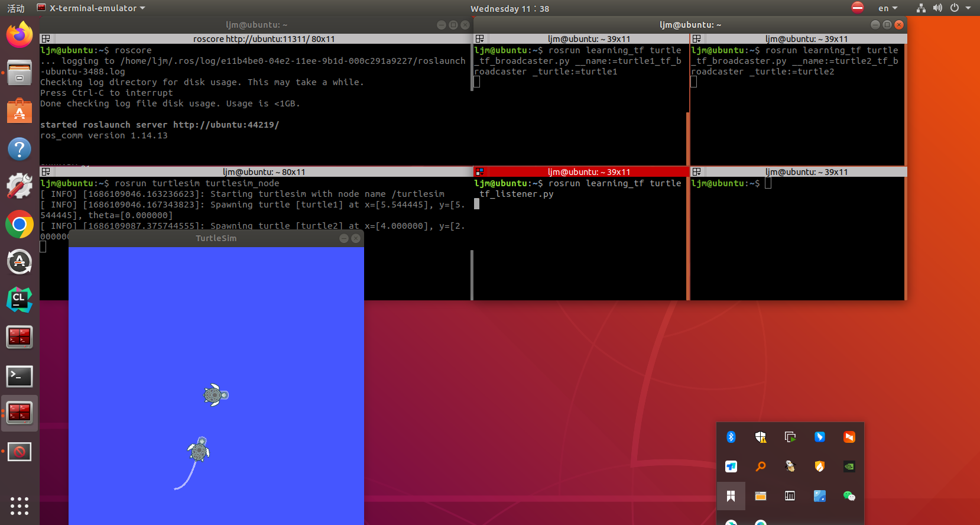980x525 pixels.
Task: Click the grid icon of the turtle1 broadcaster pane
Action: pos(480,39)
